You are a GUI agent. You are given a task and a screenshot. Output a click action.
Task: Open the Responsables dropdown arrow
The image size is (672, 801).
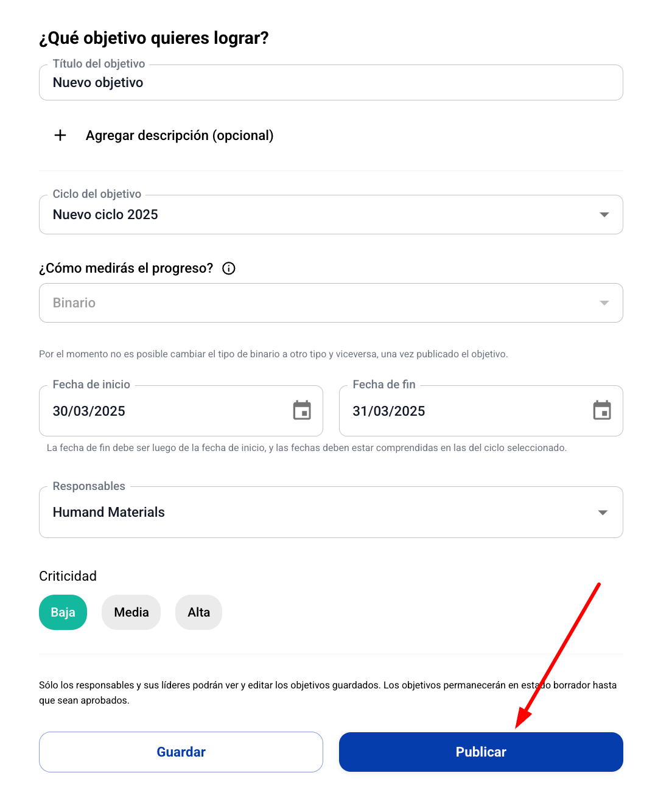click(x=603, y=512)
